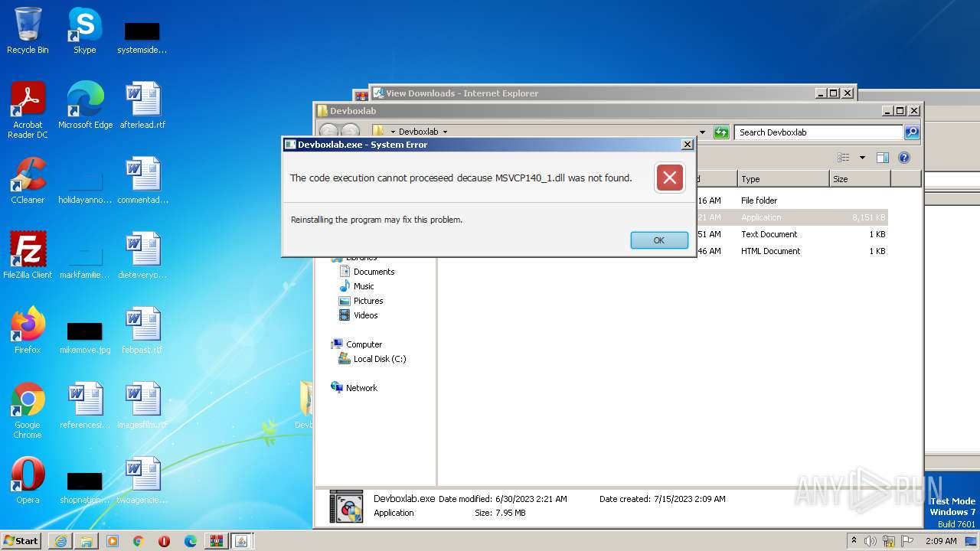Open Action Center flag icon
Screen dimensions: 980x551
tap(909, 541)
